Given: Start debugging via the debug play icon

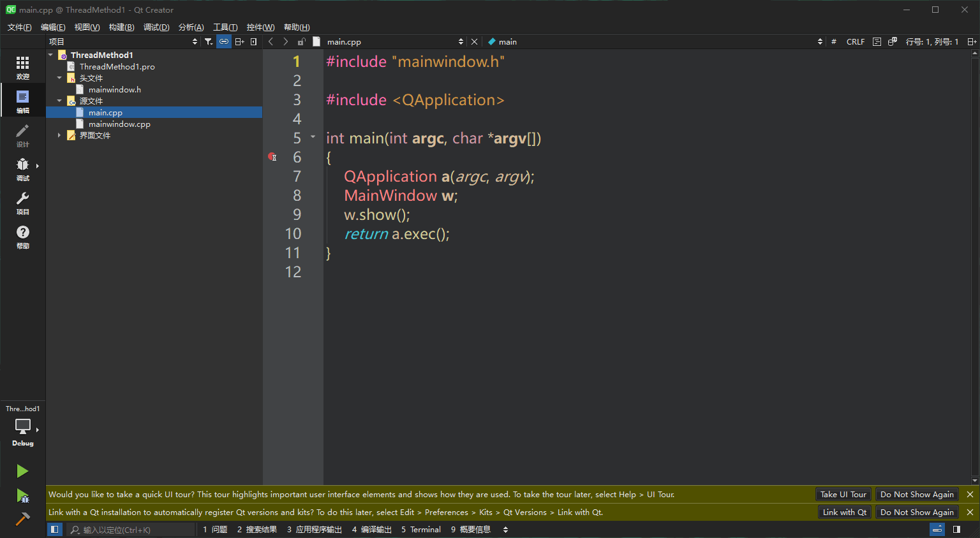Looking at the screenshot, I should pos(23,495).
